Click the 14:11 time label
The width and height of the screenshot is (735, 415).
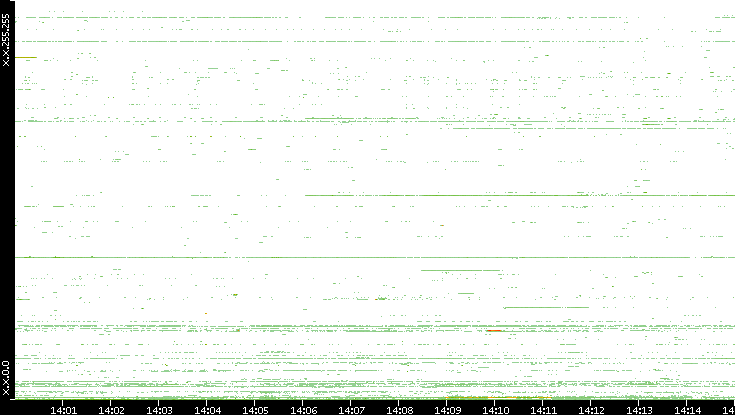(x=544, y=410)
